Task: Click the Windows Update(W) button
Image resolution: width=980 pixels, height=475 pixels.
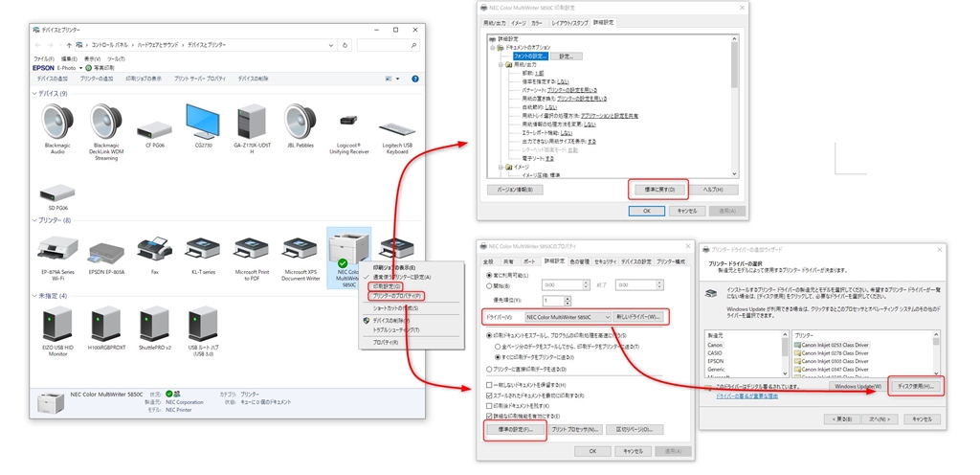Action: (x=857, y=386)
